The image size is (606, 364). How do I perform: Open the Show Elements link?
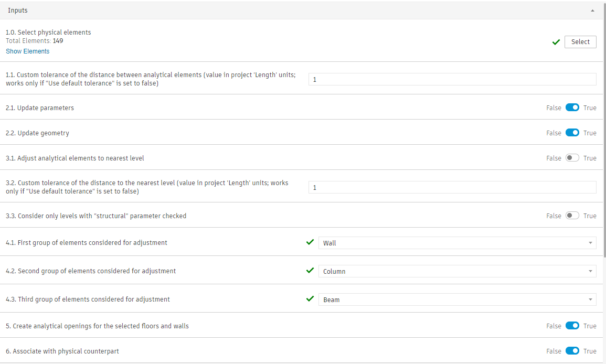click(27, 51)
